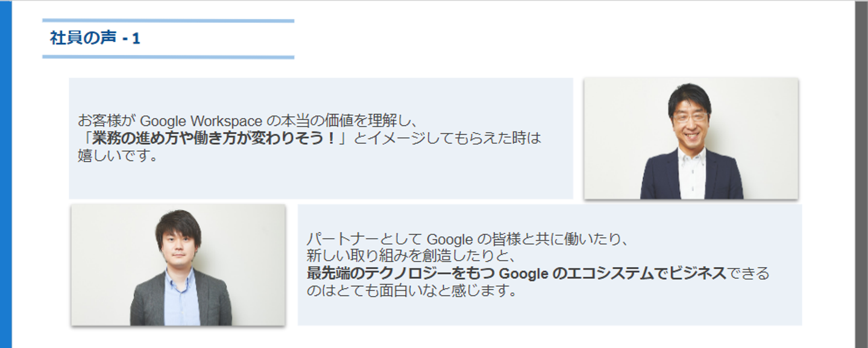This screenshot has height=348, width=868.
Task: Click the blue vertical bar on left edge
Action: [5, 174]
